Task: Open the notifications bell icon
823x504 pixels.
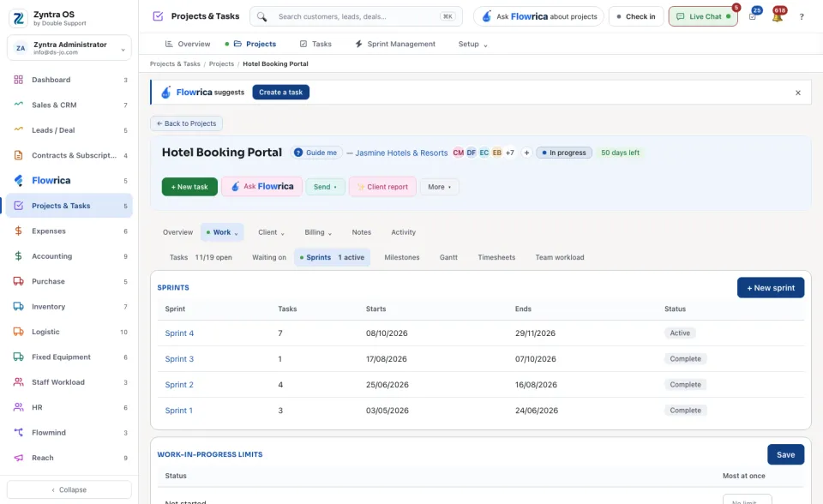Action: coord(778,17)
